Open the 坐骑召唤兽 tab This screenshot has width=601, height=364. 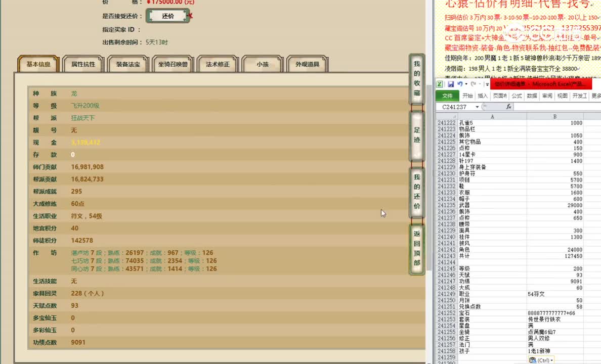[173, 64]
